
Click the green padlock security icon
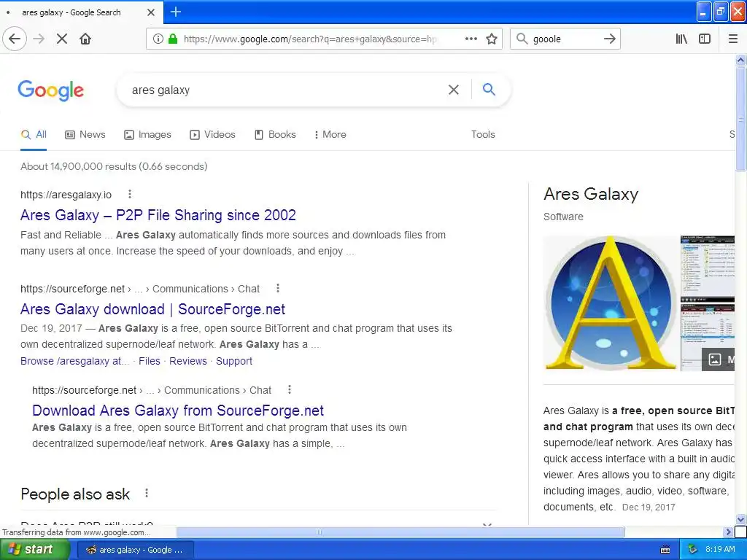[173, 39]
